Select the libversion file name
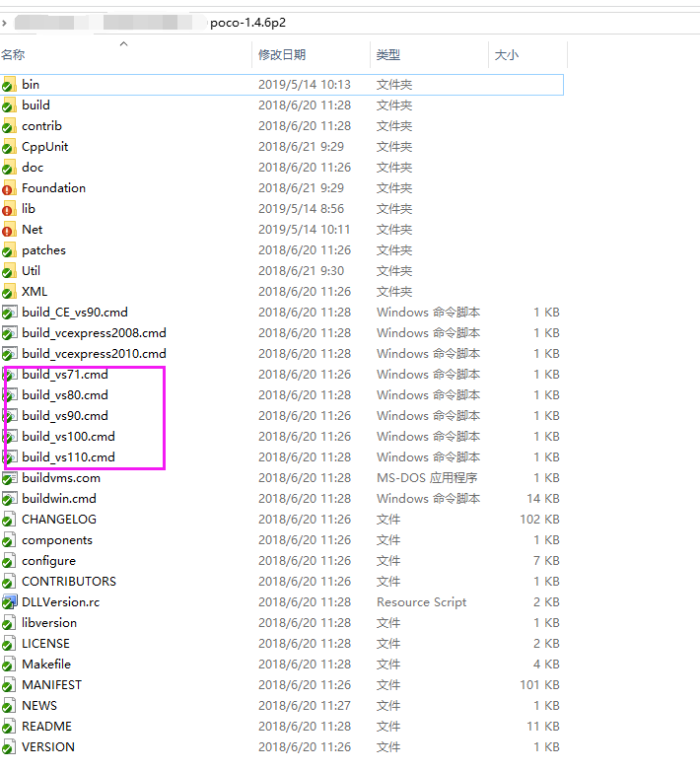The image size is (700, 770). click(x=49, y=623)
